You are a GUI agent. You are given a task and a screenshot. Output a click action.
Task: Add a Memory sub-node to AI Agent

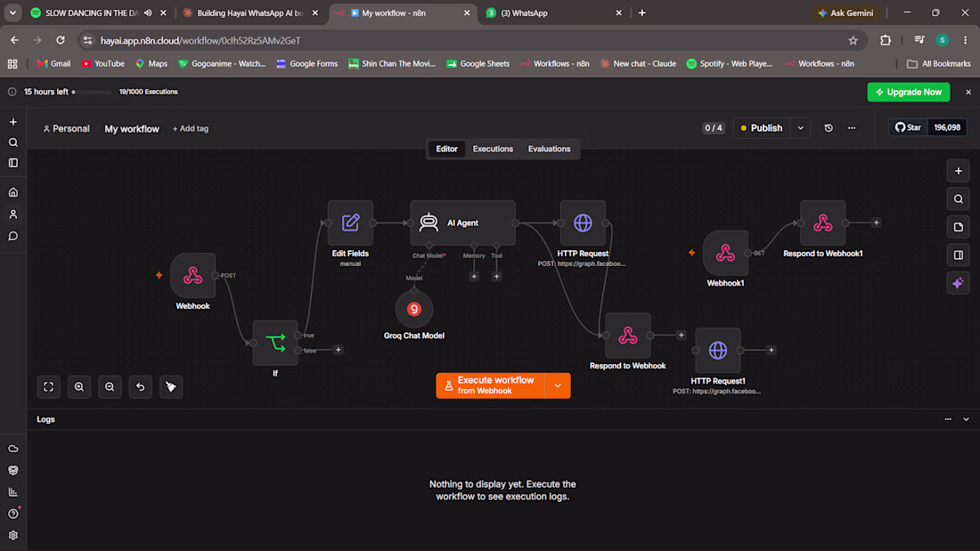[x=474, y=277]
